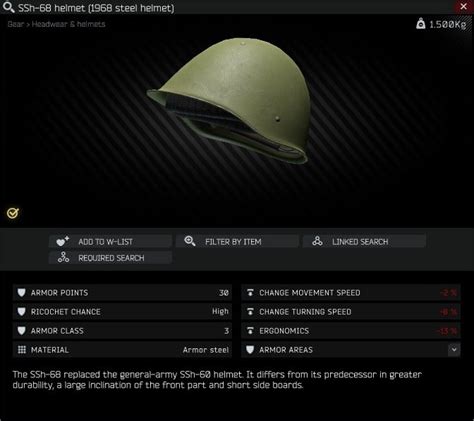
Task: Click the ERGONOMICS stat label
Action: coord(284,331)
